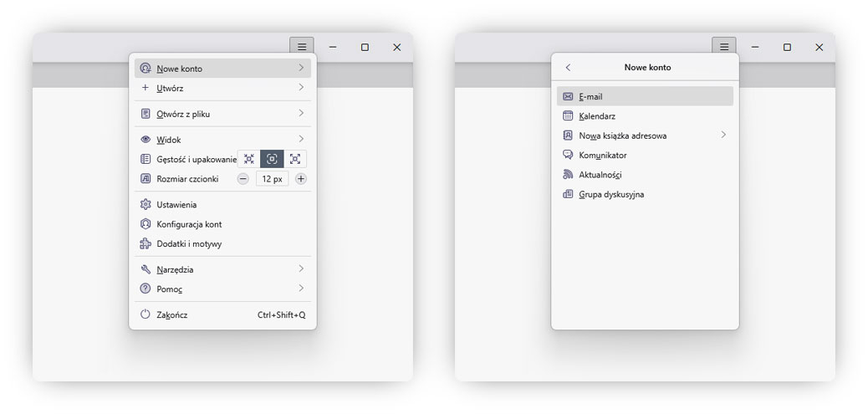Click the Nowe konto panel title
This screenshot has height=414, width=868.
click(x=648, y=67)
